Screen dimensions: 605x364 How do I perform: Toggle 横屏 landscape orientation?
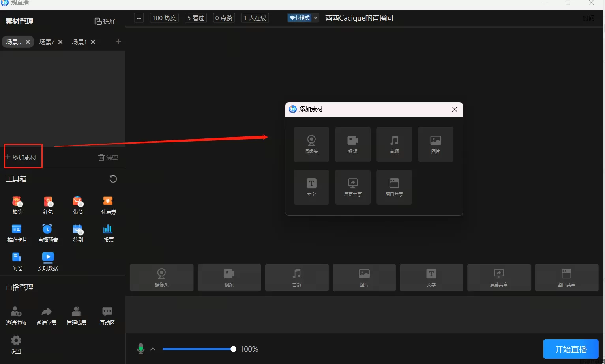(105, 21)
